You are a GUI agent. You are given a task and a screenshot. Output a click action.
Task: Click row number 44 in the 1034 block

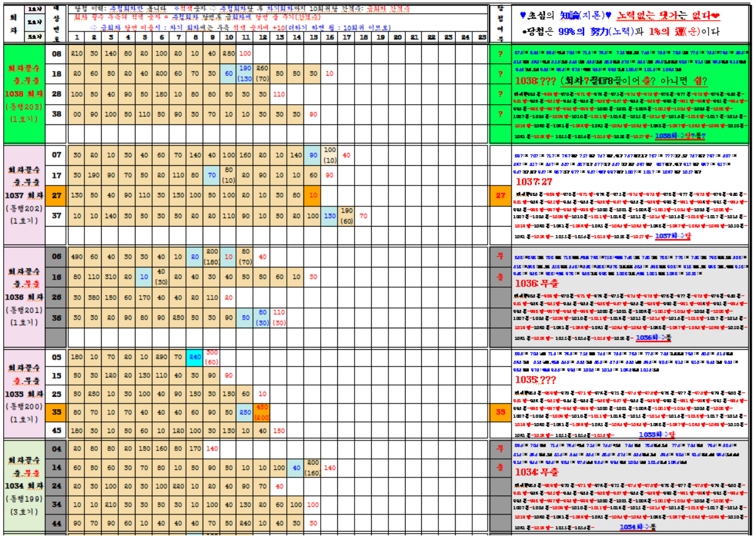pos(56,523)
